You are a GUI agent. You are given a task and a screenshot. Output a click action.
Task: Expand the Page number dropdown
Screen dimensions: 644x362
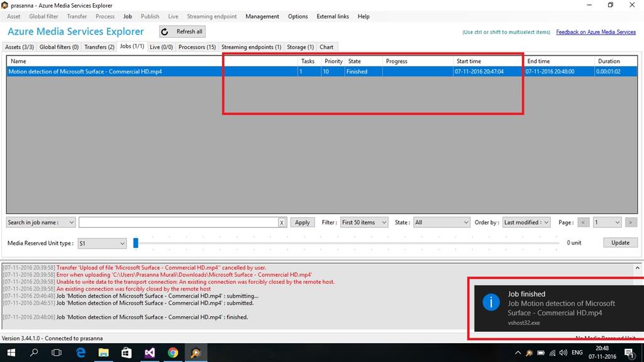click(x=607, y=222)
